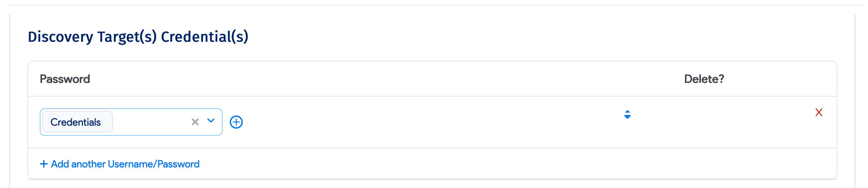Click the blue reorder arrows handle
The image size is (868, 188).
pyautogui.click(x=628, y=115)
